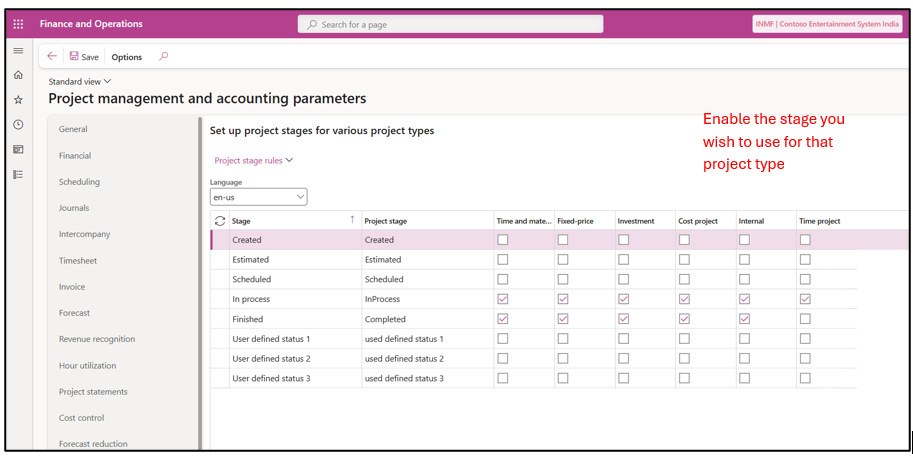Check Internal for User defined status 3
This screenshot has width=913, height=457.
(744, 378)
